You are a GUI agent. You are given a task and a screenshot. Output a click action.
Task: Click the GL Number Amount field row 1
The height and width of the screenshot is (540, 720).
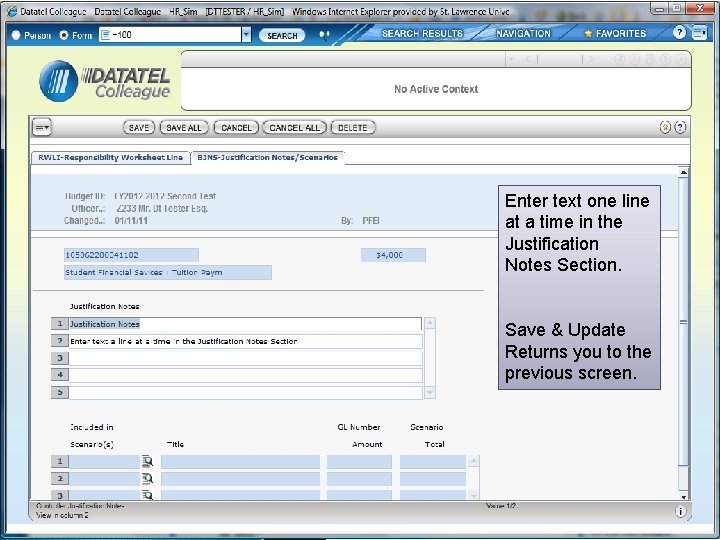359,461
